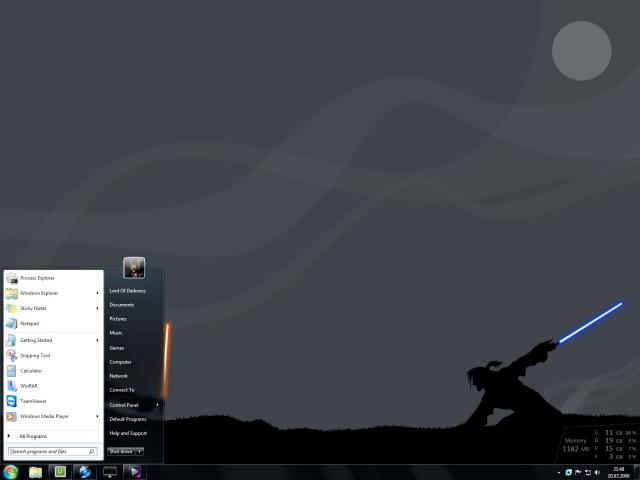Viewport: 640px width, 480px height.
Task: Click the search magnifier icon
Action: point(91,451)
